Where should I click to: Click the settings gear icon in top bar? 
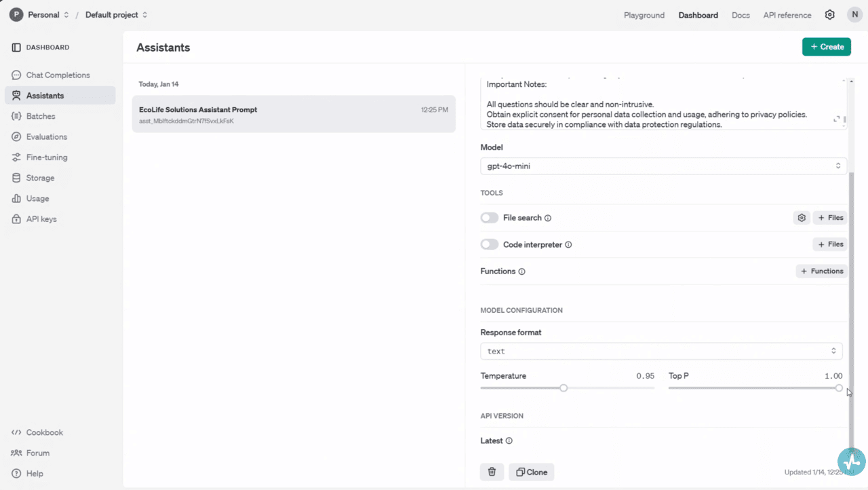[829, 15]
